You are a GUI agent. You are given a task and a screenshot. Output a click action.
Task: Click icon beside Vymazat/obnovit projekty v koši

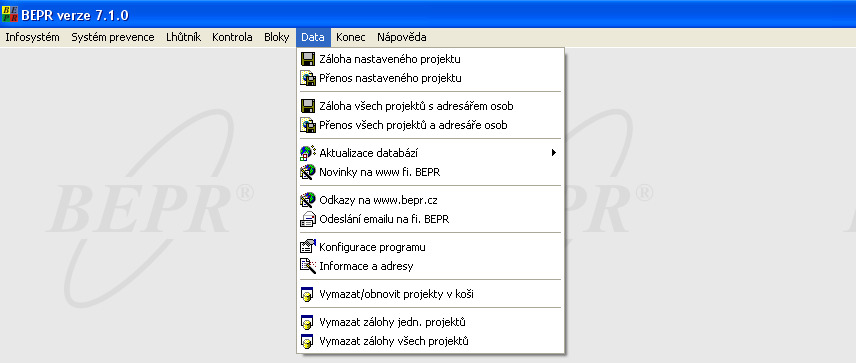click(x=308, y=294)
